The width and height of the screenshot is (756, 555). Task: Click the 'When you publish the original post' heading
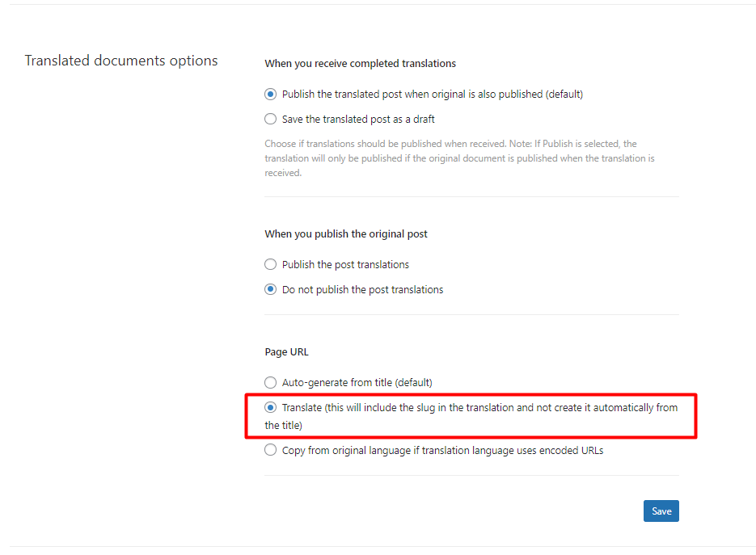tap(346, 234)
